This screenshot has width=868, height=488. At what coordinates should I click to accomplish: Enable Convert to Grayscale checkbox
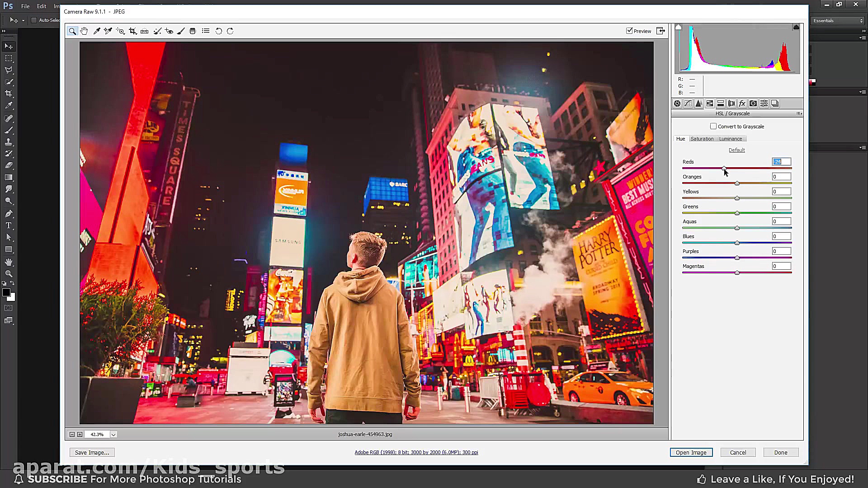click(713, 127)
